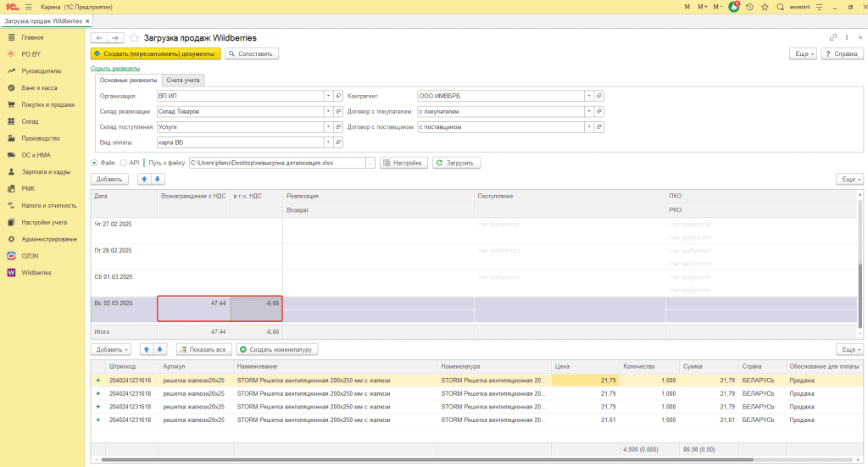This screenshot has height=467, width=868.
Task: Open the history clock icon
Action: 749,7
